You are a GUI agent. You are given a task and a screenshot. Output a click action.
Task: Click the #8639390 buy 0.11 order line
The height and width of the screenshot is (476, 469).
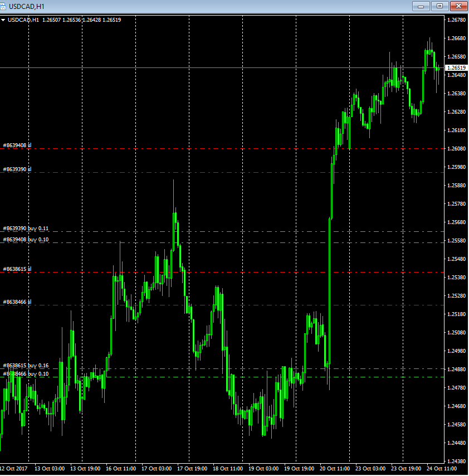click(x=26, y=229)
